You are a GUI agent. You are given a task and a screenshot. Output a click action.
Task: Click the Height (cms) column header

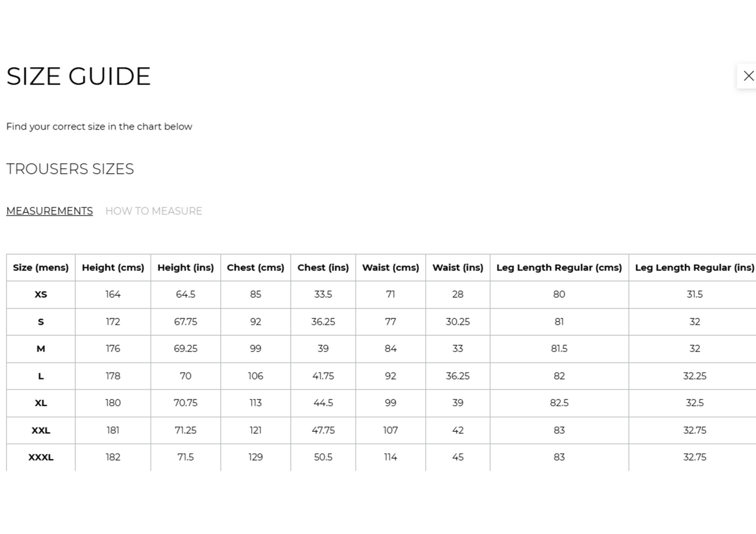tap(113, 267)
